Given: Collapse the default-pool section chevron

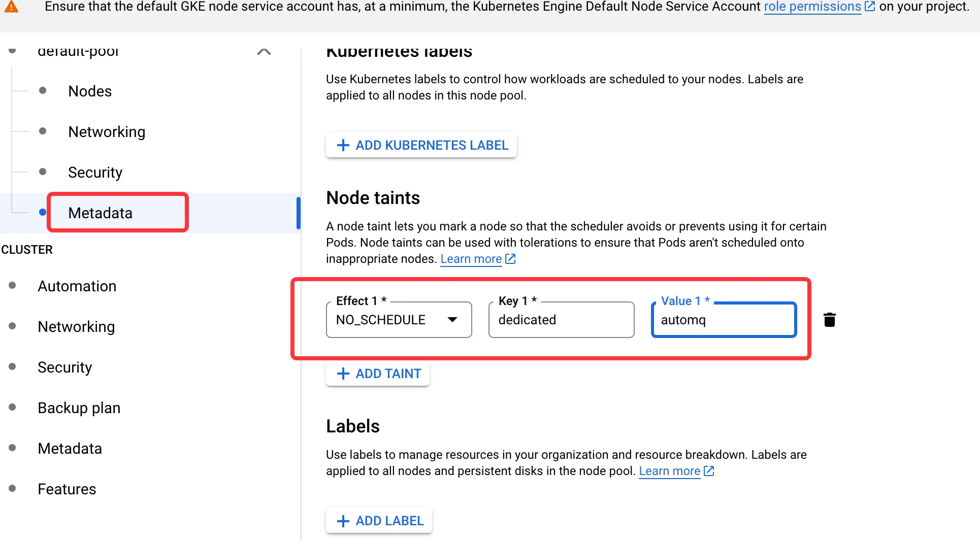Looking at the screenshot, I should click(264, 52).
